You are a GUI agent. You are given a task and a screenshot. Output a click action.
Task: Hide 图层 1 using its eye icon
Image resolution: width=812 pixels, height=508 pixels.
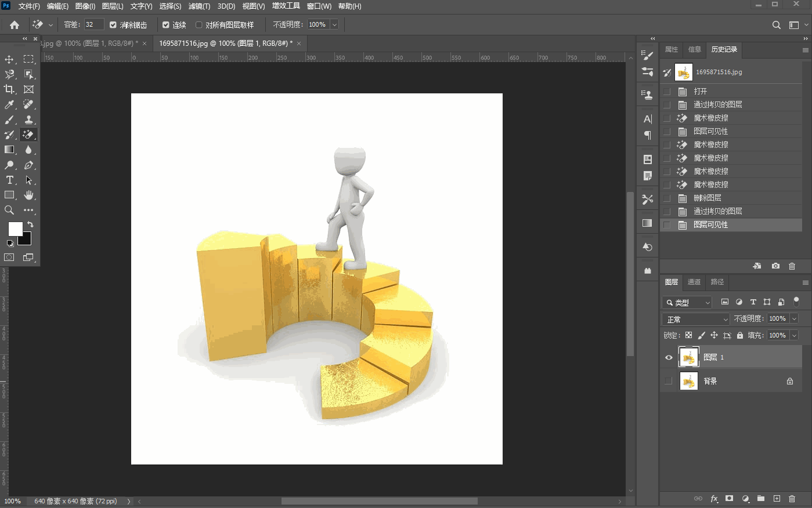click(669, 357)
